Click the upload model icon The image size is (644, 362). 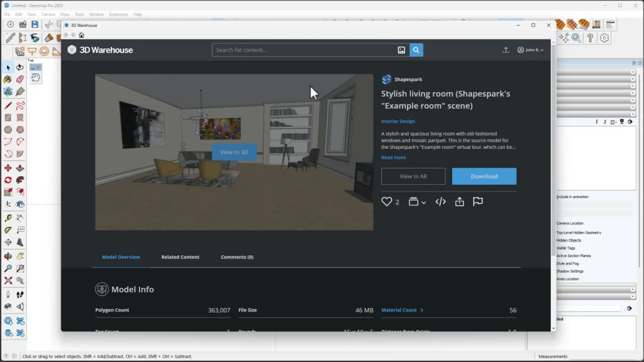[506, 50]
